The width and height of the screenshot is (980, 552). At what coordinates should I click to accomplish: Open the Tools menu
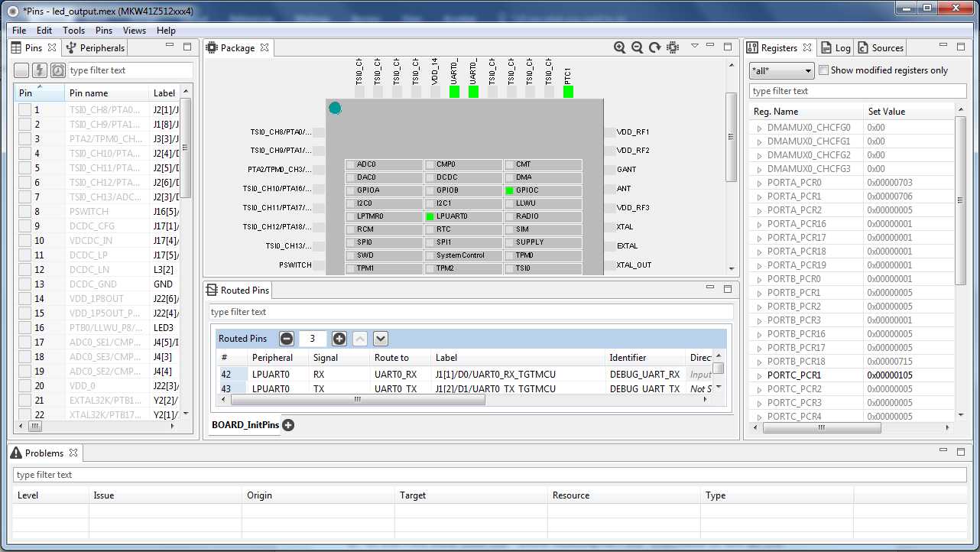tap(74, 31)
